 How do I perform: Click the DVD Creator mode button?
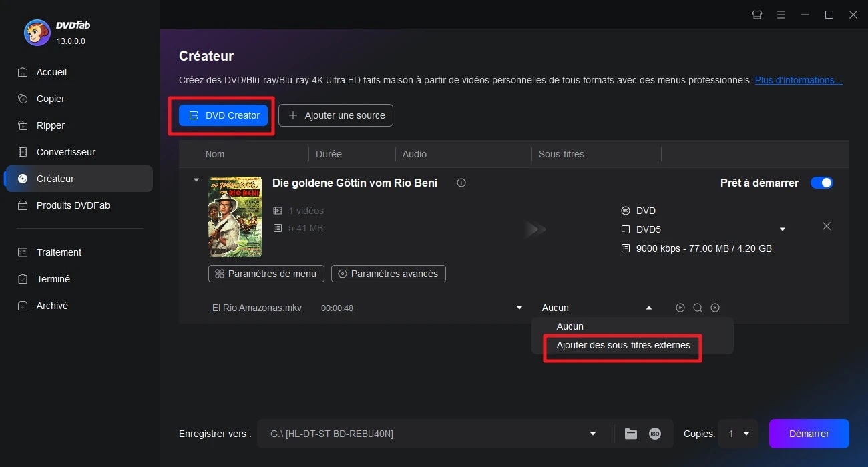pos(223,115)
